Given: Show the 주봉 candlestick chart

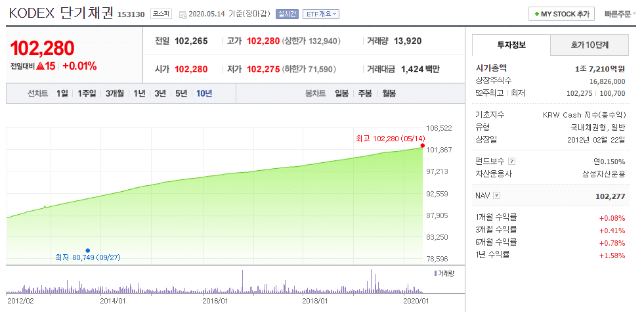Looking at the screenshot, I should (365, 94).
